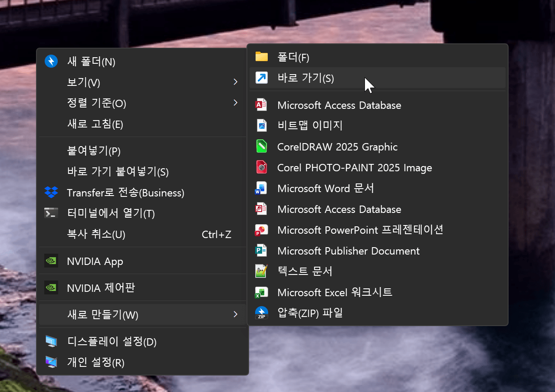
Task: Create a new 폴더(F) from submenu
Action: (x=378, y=57)
